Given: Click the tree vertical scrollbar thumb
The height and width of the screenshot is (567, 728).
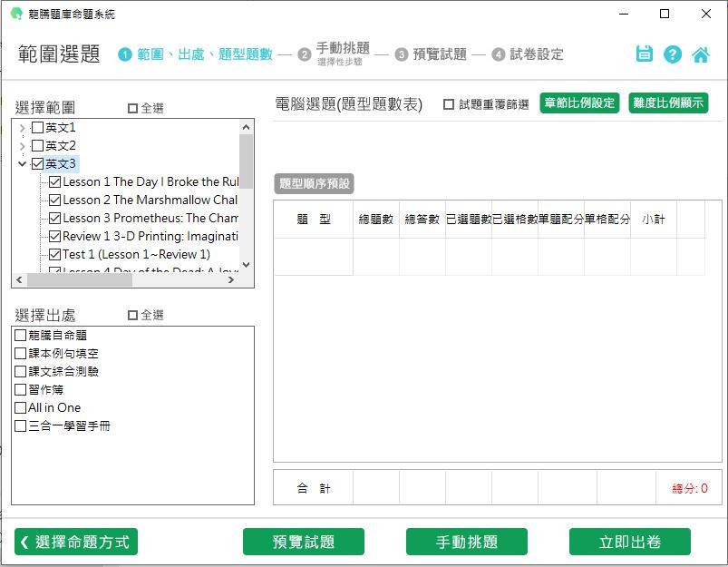Looking at the screenshot, I should 246,161.
